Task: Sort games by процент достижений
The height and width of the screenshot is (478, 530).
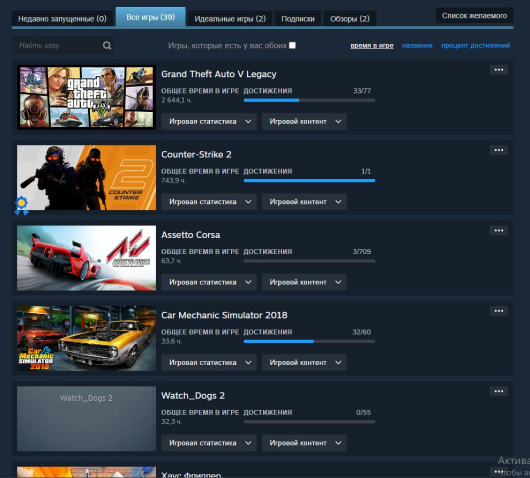Action: [476, 45]
